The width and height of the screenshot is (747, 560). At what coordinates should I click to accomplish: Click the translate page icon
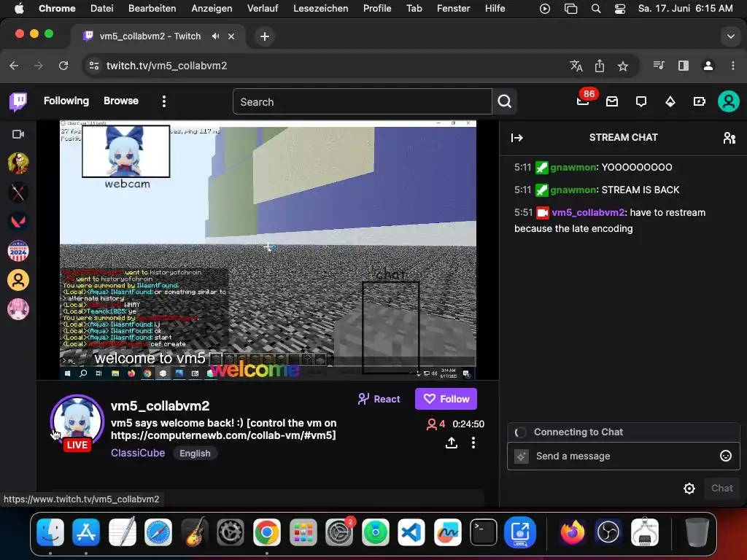(576, 66)
